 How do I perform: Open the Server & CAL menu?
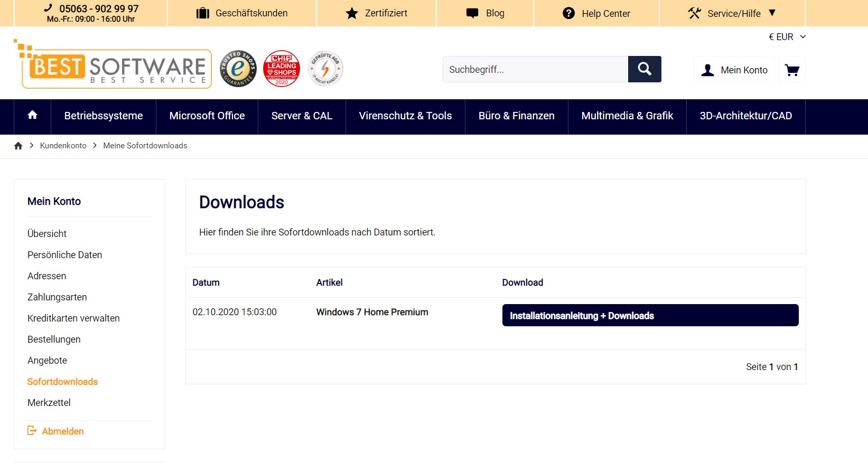point(302,116)
